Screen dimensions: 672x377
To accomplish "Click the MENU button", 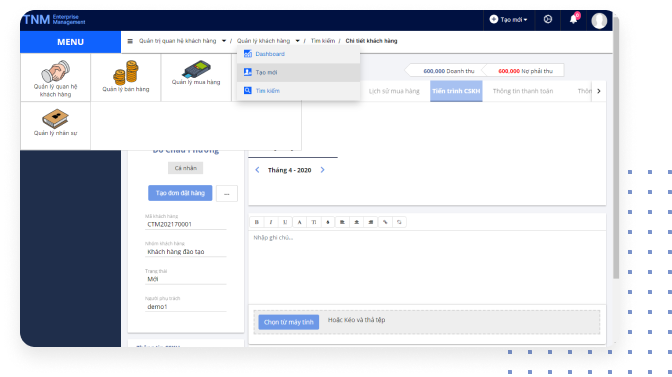I will pos(71,42).
